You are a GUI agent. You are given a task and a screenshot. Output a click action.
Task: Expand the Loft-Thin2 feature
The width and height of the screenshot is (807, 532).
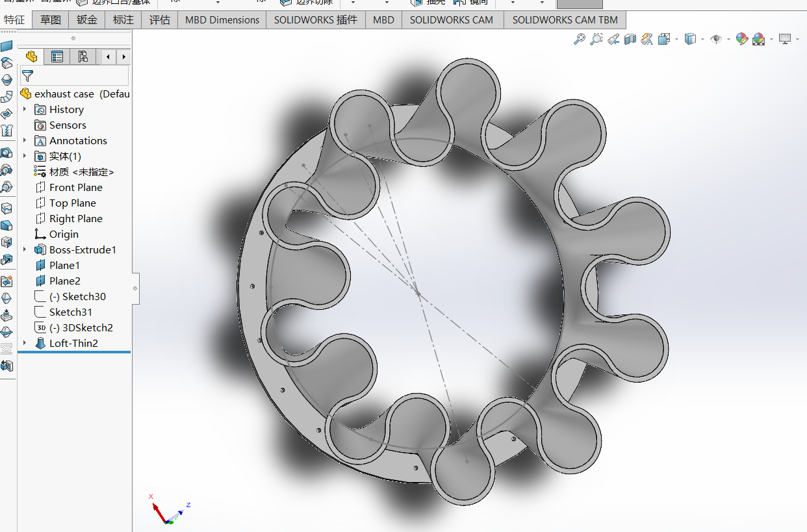25,343
